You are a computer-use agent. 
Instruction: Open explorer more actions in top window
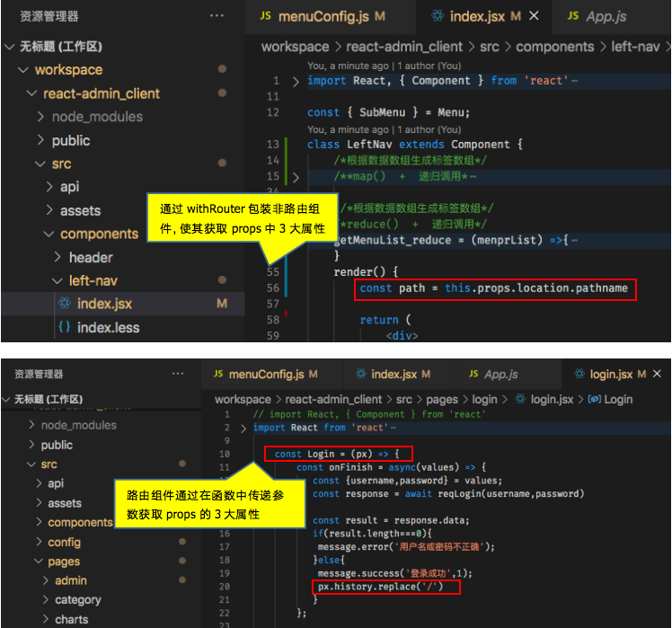pyautogui.click(x=217, y=16)
